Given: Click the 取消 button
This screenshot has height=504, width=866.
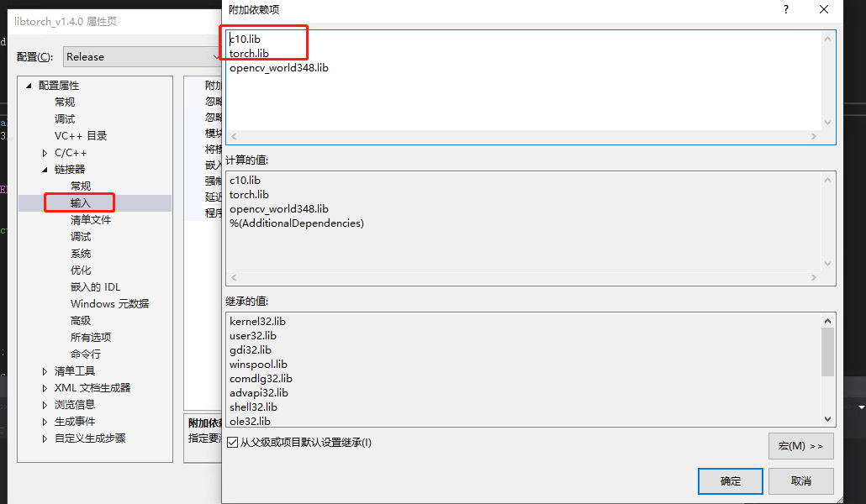Looking at the screenshot, I should click(x=800, y=480).
